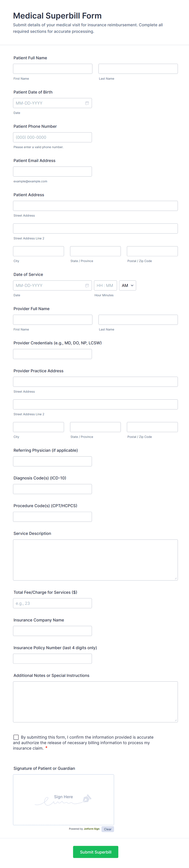Click the Insurance Company Name field
189x868 pixels.
[52, 631]
